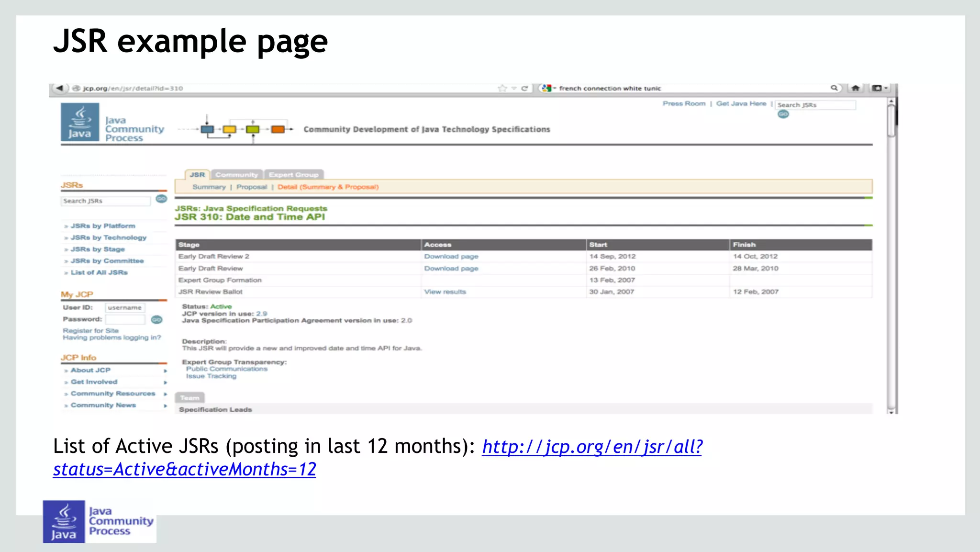Open the Active JSRs list hyperlink
This screenshot has height=552, width=980.
[377, 458]
